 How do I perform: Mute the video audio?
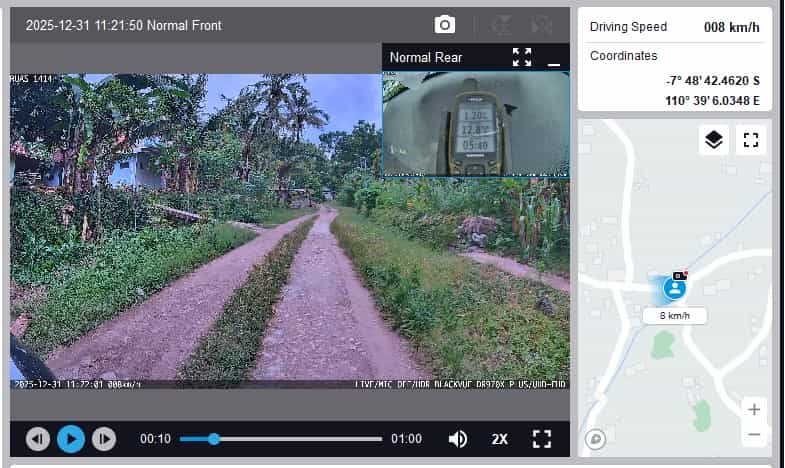458,438
